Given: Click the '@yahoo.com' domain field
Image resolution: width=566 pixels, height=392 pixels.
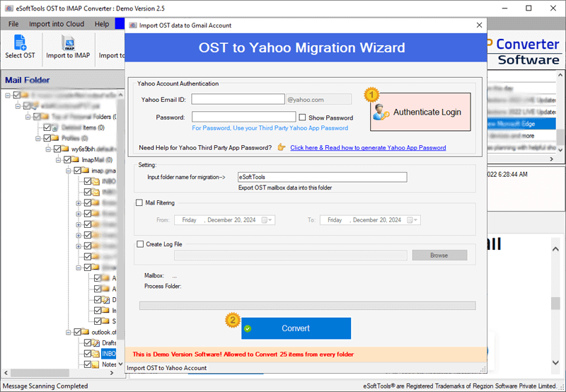Looking at the screenshot, I should point(319,99).
